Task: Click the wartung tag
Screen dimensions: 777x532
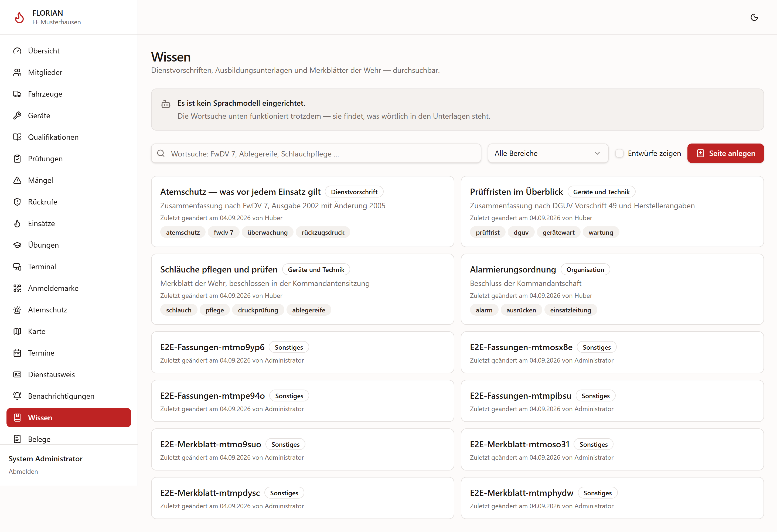Action: click(601, 232)
